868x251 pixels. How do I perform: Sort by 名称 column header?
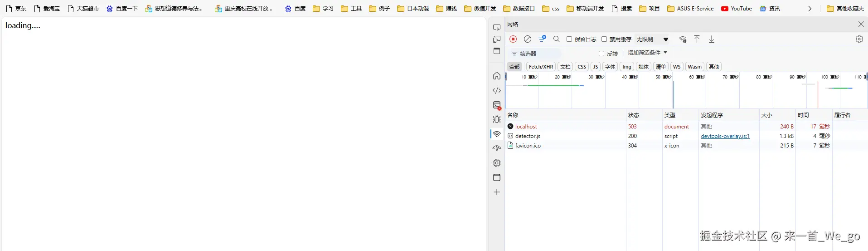coord(565,115)
